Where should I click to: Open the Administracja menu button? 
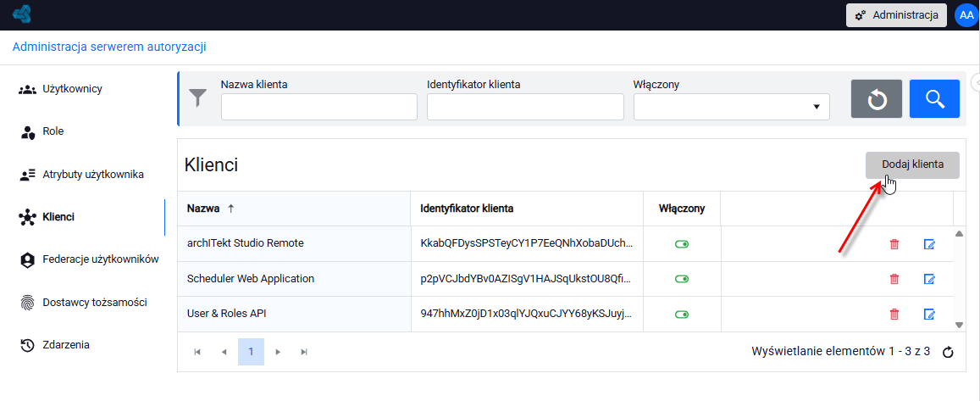coord(895,15)
